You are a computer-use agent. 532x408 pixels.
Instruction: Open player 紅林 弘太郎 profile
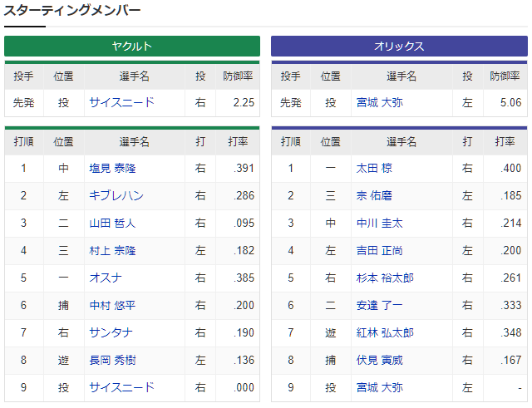[x=385, y=332]
